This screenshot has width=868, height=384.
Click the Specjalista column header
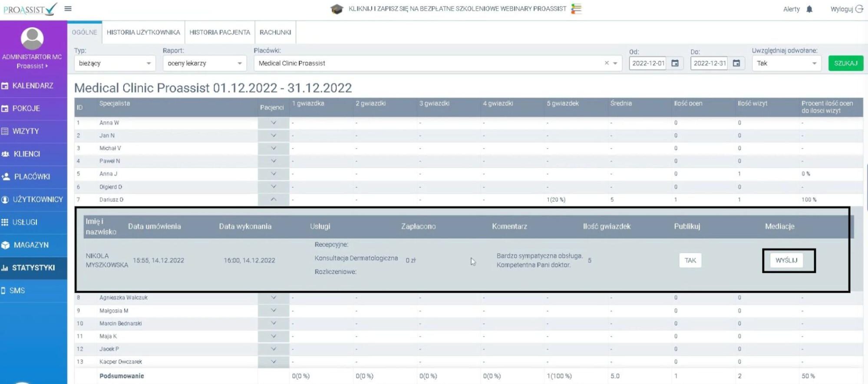tap(115, 103)
